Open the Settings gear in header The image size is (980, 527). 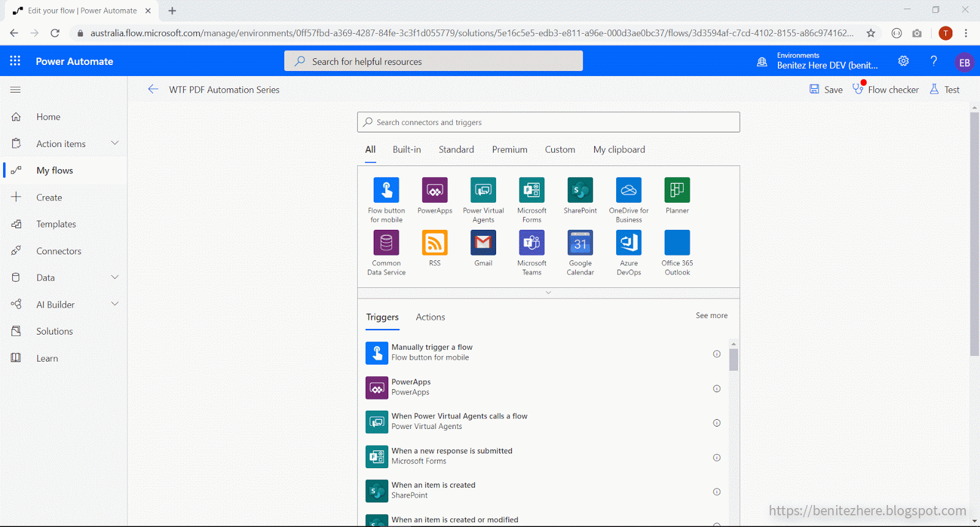(x=903, y=61)
